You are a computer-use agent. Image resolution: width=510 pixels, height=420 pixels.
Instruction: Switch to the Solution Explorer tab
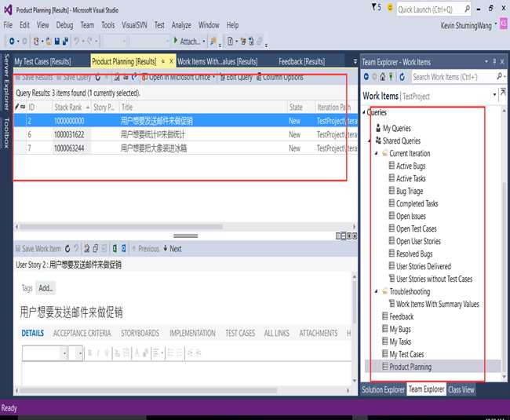(383, 389)
